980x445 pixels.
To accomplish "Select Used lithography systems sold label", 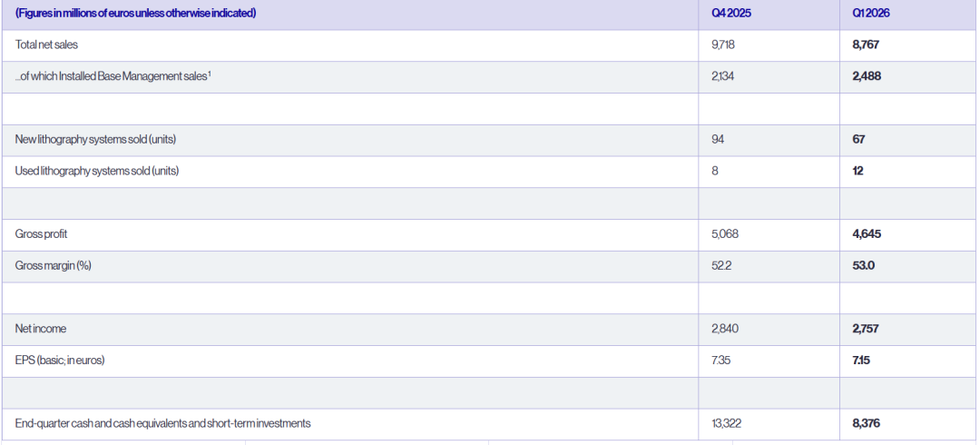I will [97, 171].
